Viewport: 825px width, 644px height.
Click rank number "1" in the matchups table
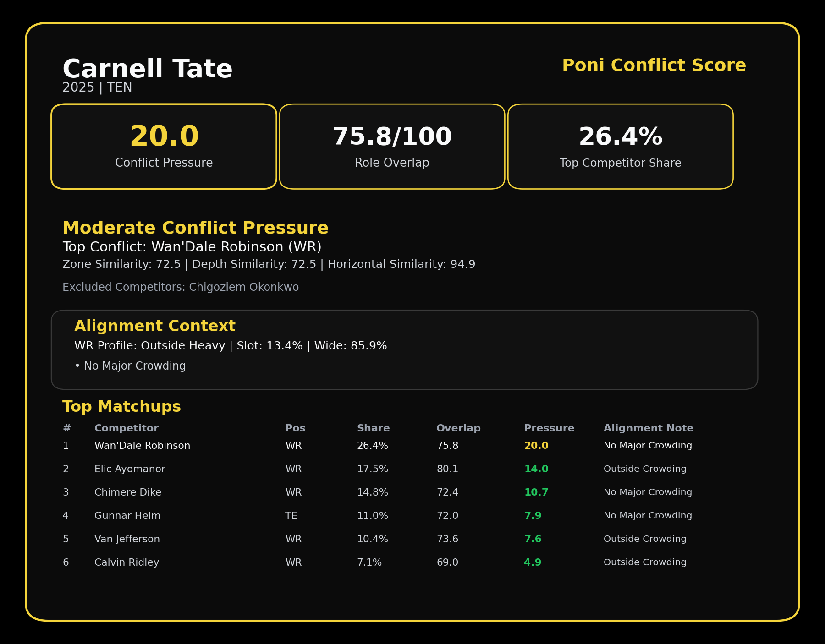coord(66,446)
